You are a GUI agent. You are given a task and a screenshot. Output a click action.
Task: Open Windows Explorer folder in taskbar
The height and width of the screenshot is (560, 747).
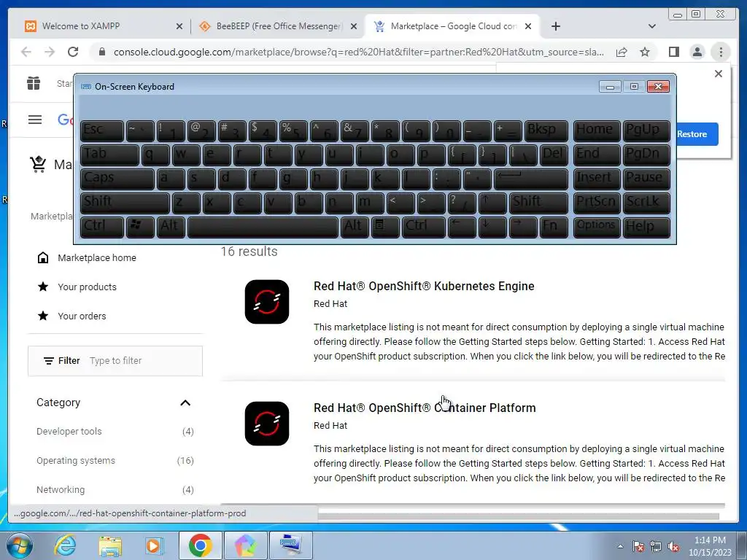110,545
